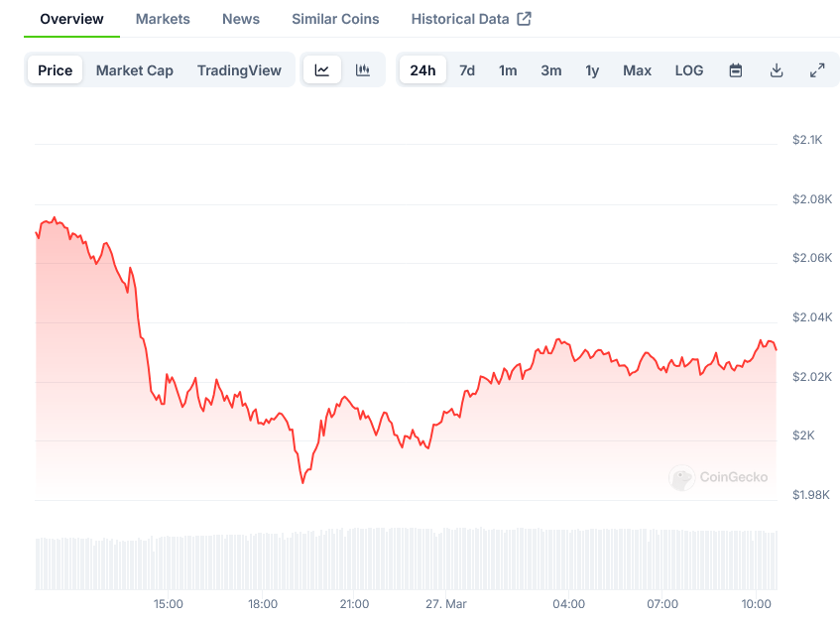This screenshot has width=840, height=620.
Task: Switch to the TradingView chart
Action: 239,70
